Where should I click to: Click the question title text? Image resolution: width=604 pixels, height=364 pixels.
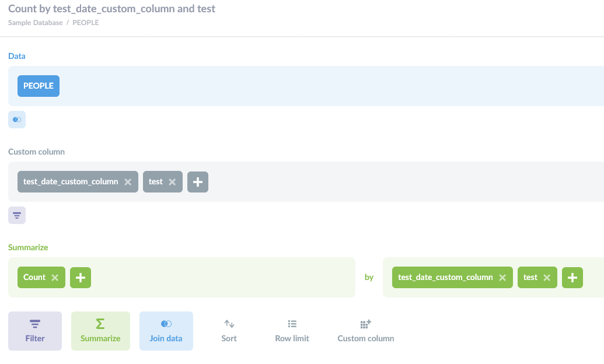click(111, 8)
